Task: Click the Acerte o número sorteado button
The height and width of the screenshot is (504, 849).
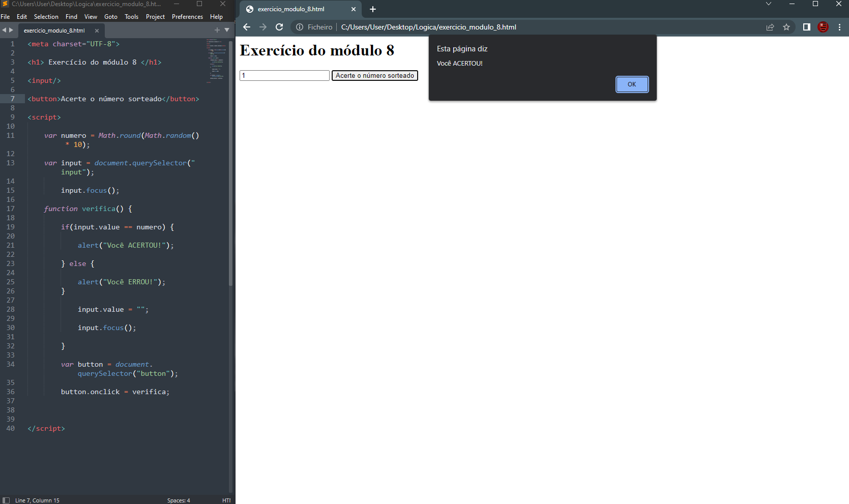Action: tap(375, 75)
